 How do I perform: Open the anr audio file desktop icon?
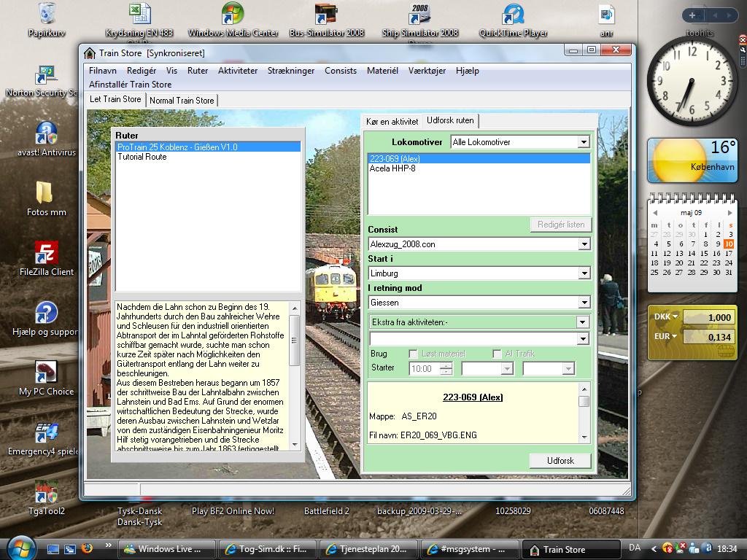(606, 20)
